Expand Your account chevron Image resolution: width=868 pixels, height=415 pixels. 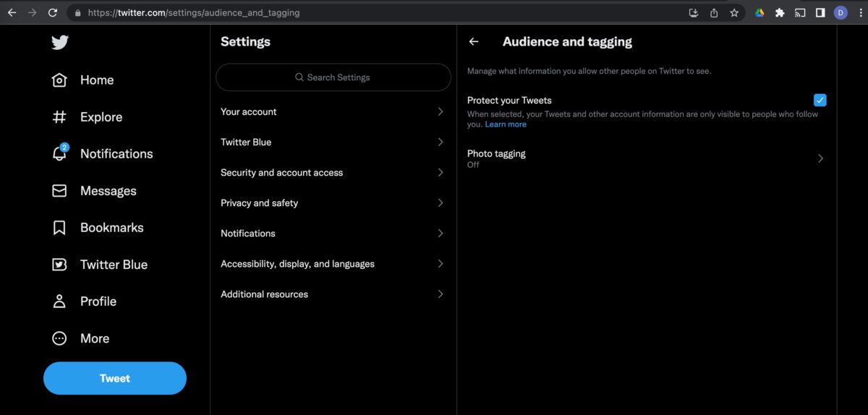point(441,111)
